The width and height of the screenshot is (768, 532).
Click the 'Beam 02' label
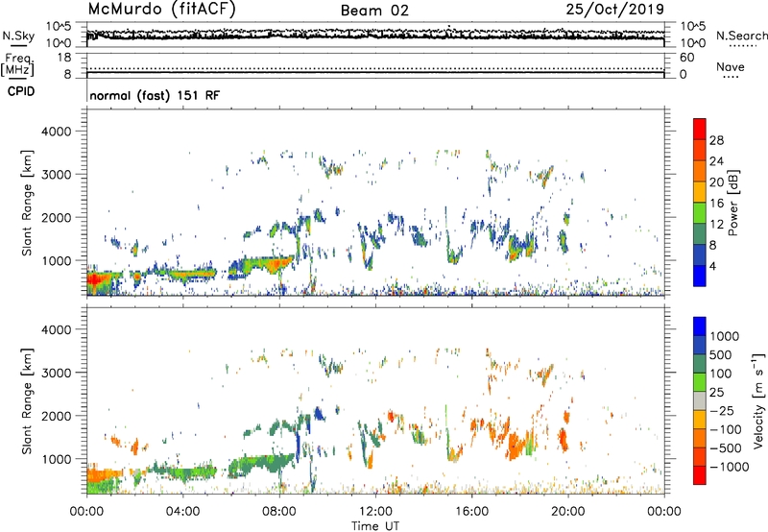point(374,11)
